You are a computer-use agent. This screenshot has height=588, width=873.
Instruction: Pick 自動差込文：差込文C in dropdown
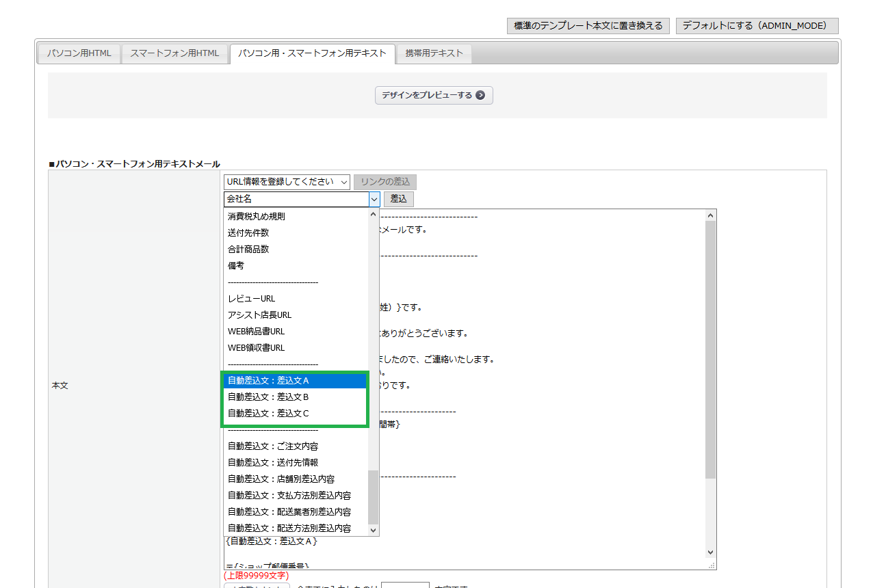tap(268, 414)
